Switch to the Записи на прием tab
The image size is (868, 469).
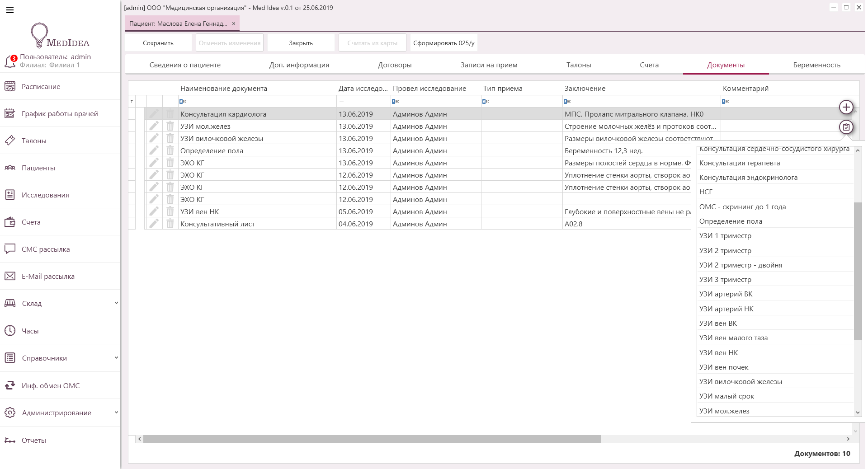[489, 65]
